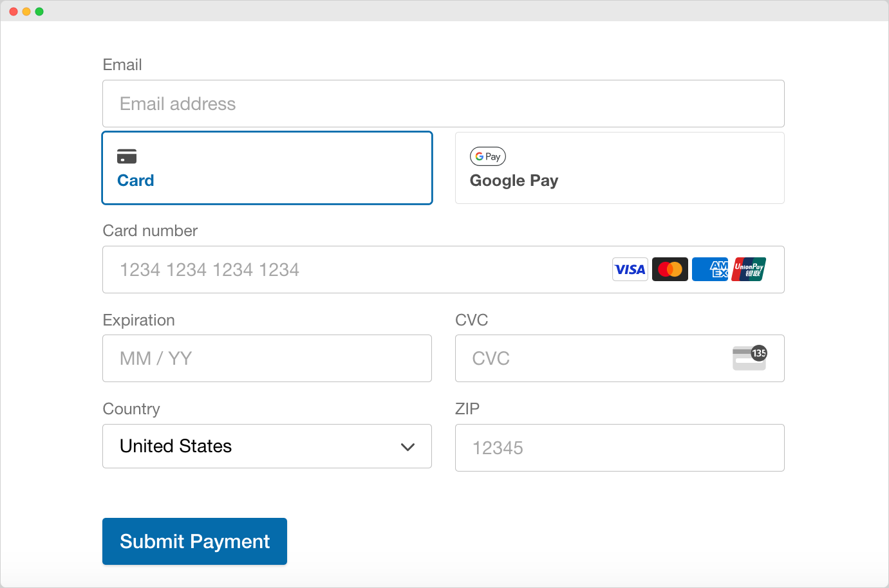
Task: Click the UnionPay brand icon
Action: [748, 269]
